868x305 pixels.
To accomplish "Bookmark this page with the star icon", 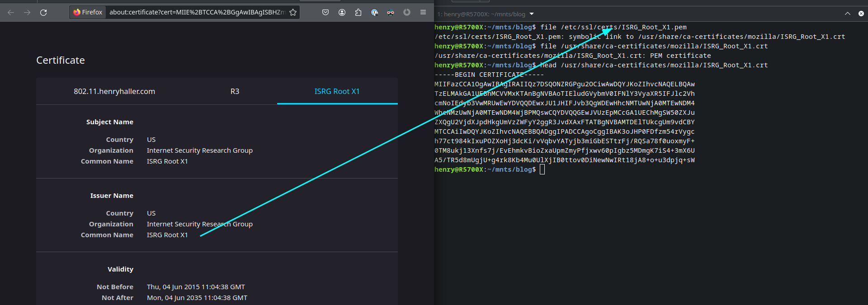I will pyautogui.click(x=293, y=13).
